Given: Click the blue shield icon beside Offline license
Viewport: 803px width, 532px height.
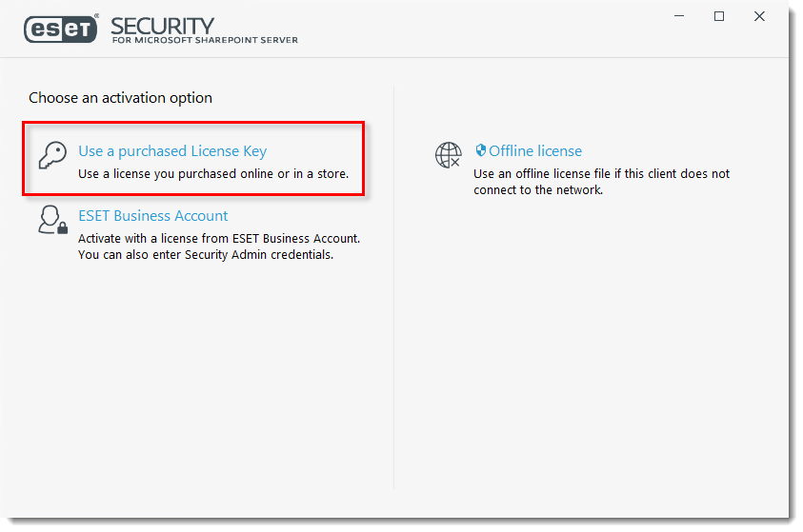Looking at the screenshot, I should (x=480, y=149).
